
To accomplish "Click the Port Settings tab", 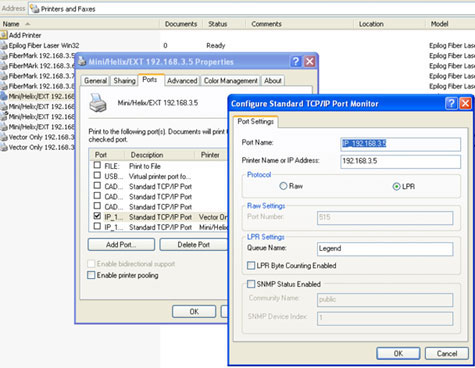I will point(256,122).
